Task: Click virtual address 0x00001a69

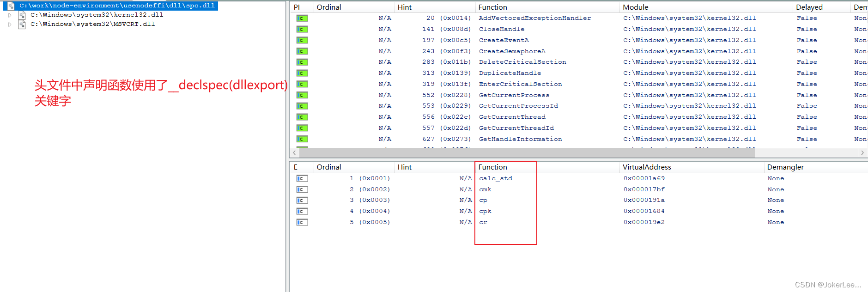Action: coord(644,178)
